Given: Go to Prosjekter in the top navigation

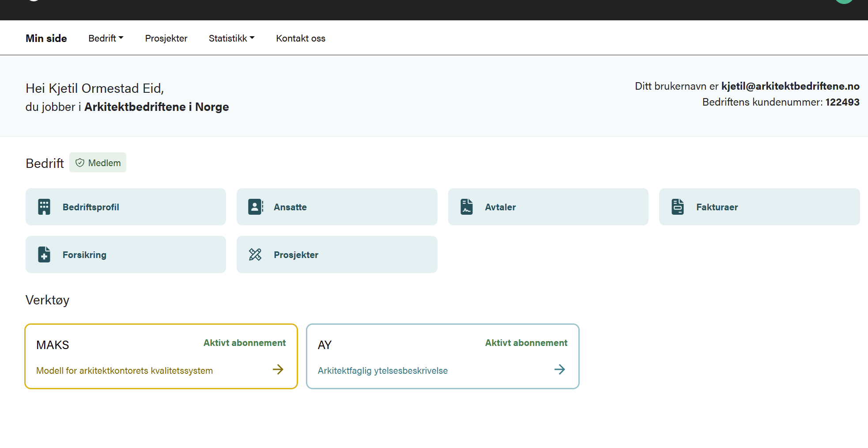Looking at the screenshot, I should click(x=166, y=38).
